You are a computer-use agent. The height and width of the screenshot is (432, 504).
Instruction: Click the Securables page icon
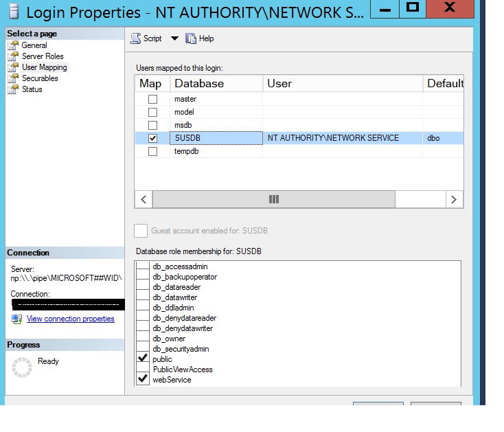pyautogui.click(x=13, y=78)
